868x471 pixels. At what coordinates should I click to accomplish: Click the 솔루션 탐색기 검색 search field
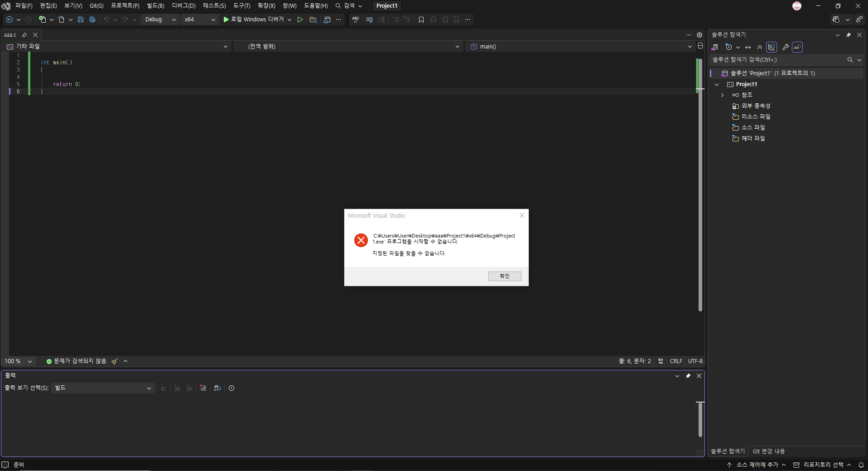(777, 60)
